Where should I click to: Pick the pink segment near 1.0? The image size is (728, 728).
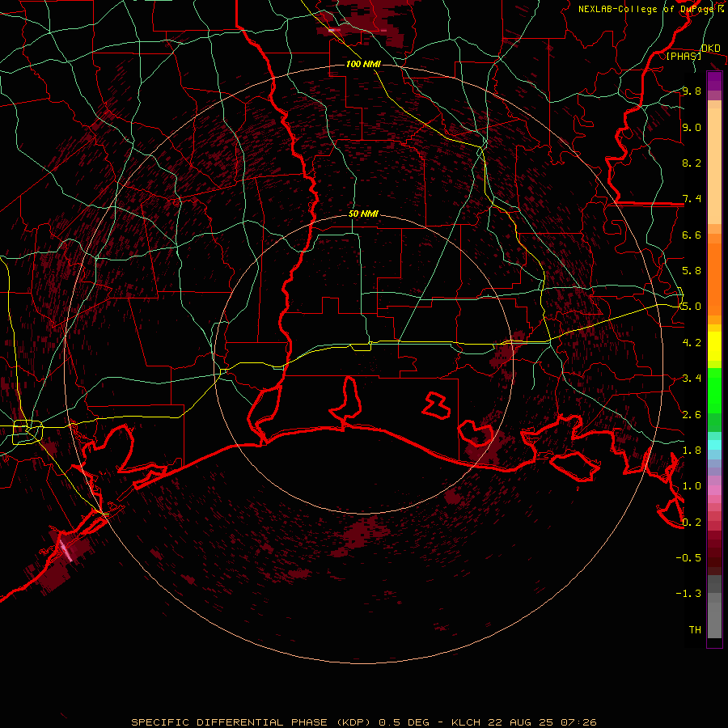[714, 490]
